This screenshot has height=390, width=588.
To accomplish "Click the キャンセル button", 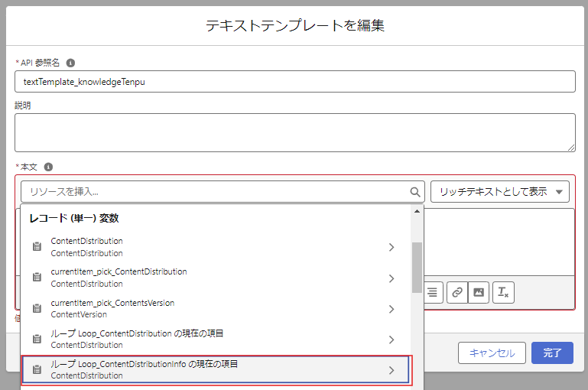I will [492, 353].
